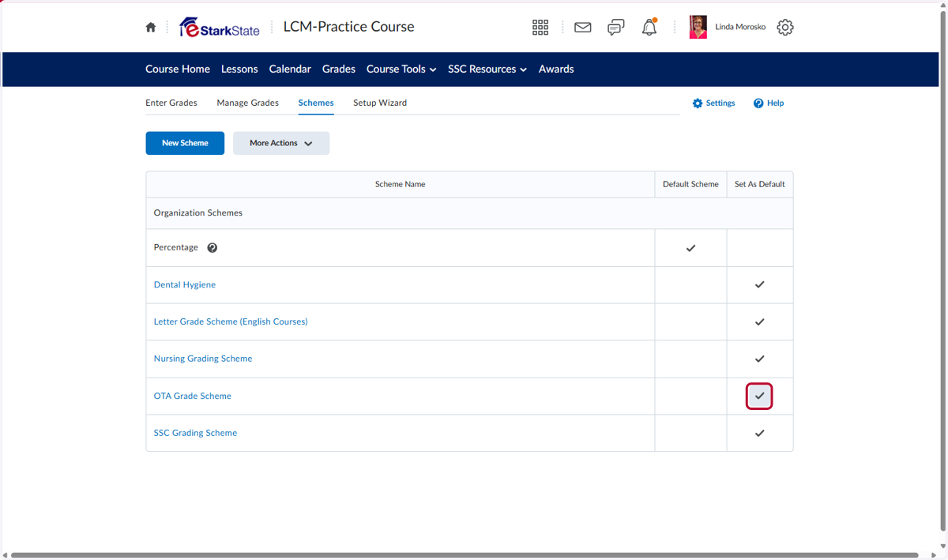Expand the More Actions dropdown
The height and width of the screenshot is (560, 948).
coord(281,143)
